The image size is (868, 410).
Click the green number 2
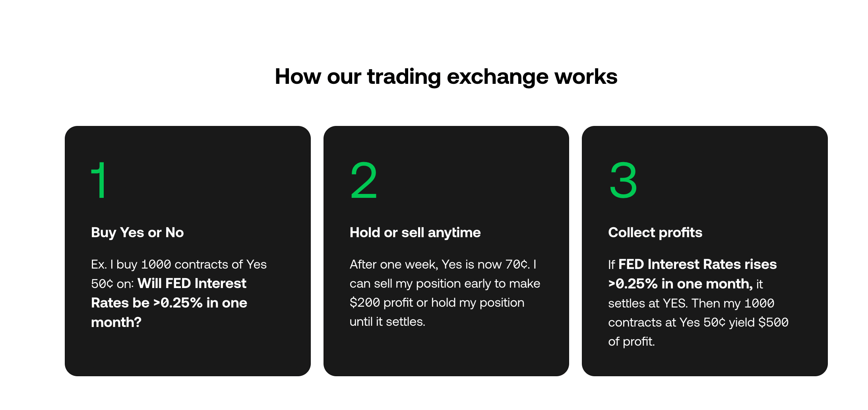coord(364,180)
